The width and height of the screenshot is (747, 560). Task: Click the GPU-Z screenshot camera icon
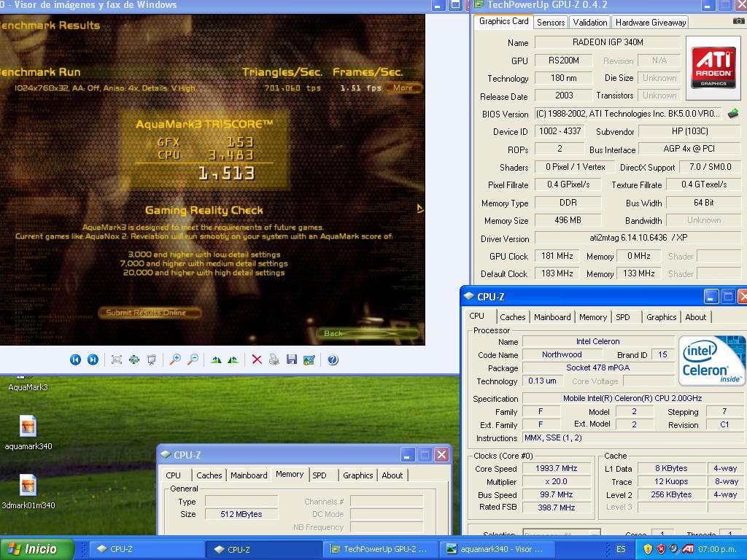coord(738,21)
